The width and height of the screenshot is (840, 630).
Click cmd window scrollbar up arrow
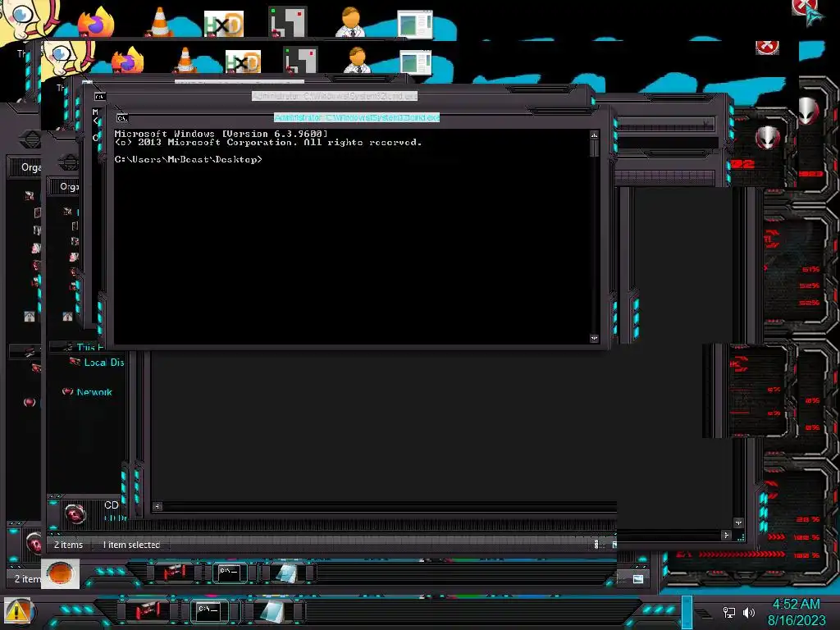click(594, 135)
